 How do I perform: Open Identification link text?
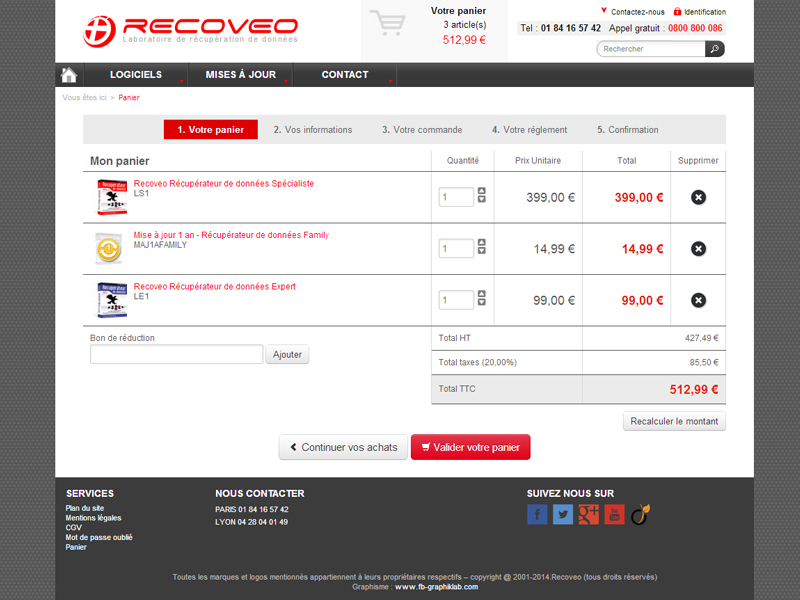[705, 12]
